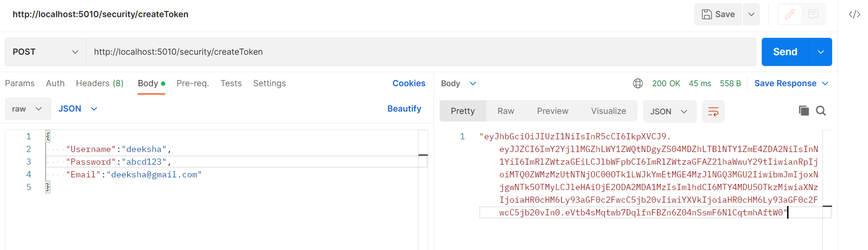The width and height of the screenshot is (868, 250).
Task: Copy the response with the copy icon
Action: [803, 111]
